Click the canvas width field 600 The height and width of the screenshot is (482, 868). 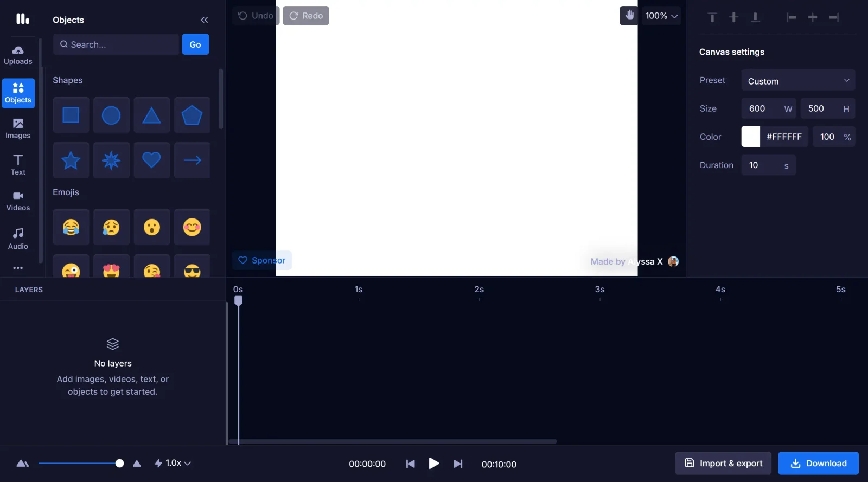pyautogui.click(x=769, y=108)
